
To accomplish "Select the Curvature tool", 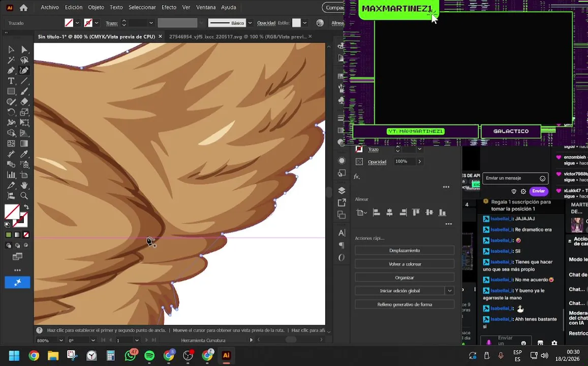I will pos(24,71).
